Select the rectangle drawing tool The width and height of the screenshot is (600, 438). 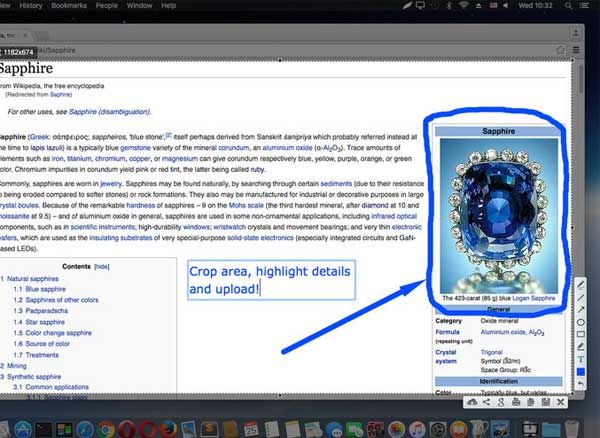point(580,334)
